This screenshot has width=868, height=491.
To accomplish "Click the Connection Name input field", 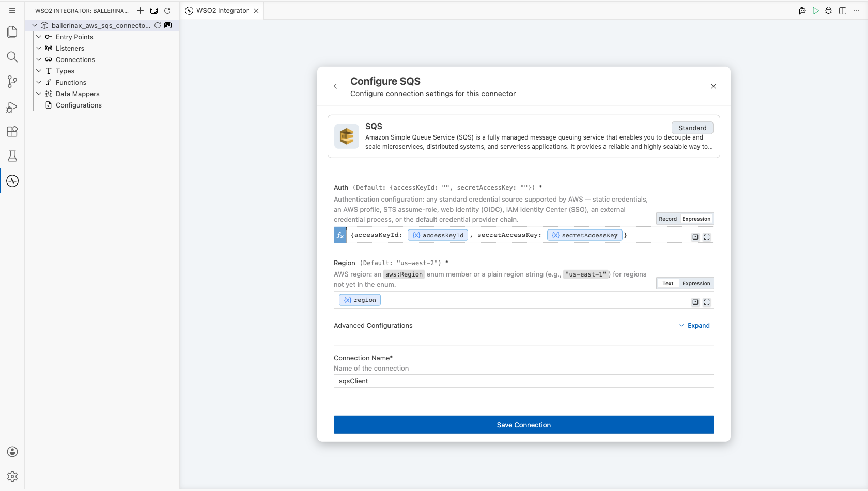I will (x=524, y=381).
